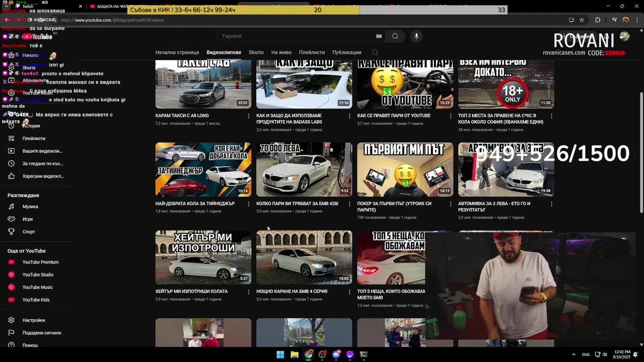Click the YouTube search magnifier button
The height and width of the screenshot is (362, 644).
click(x=395, y=36)
